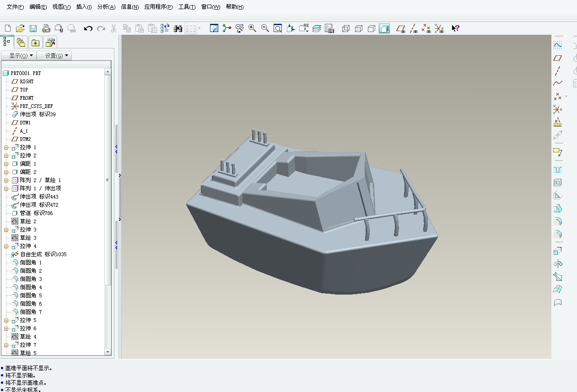The height and width of the screenshot is (392, 577).
Task: Expand the 偏距 1 feature node
Action: 6,164
